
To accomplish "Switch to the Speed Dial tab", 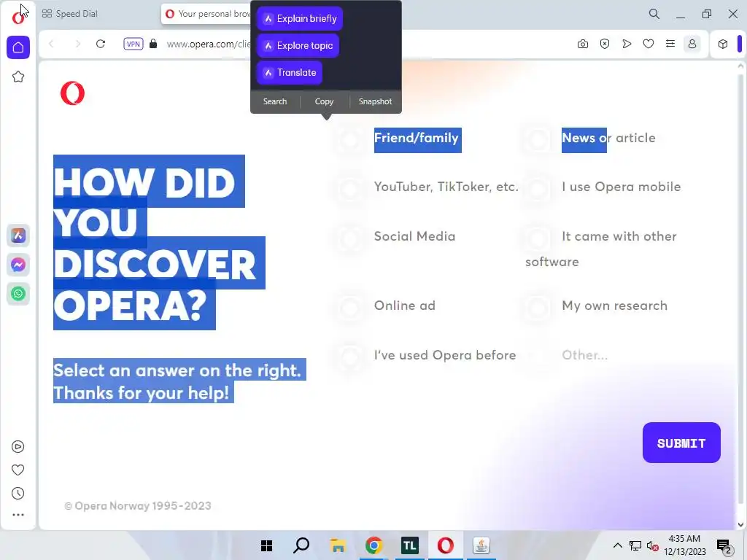I will tap(70, 14).
